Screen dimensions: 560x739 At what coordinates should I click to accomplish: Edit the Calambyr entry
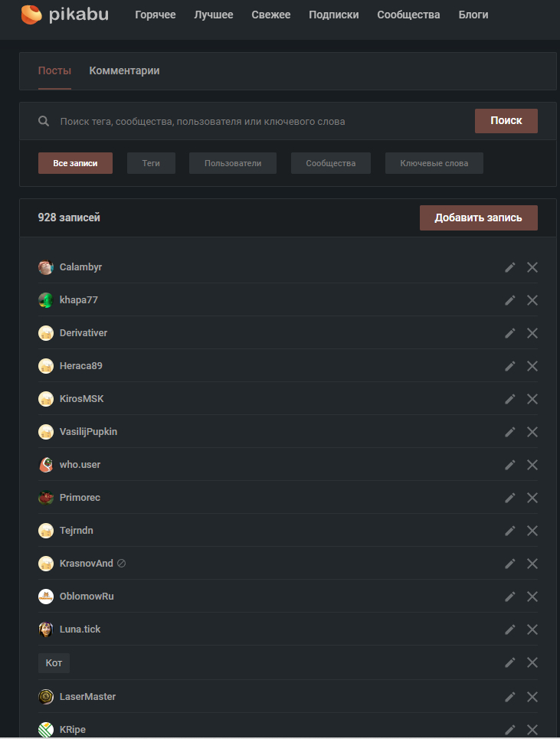coord(509,267)
